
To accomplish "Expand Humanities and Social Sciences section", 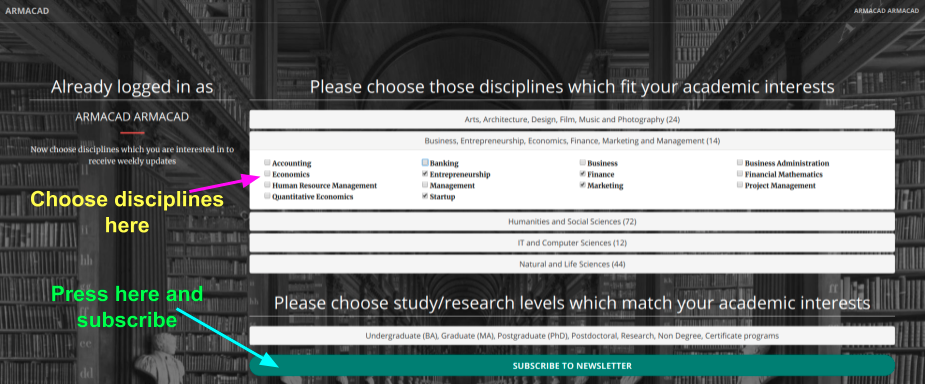I will tap(572, 222).
